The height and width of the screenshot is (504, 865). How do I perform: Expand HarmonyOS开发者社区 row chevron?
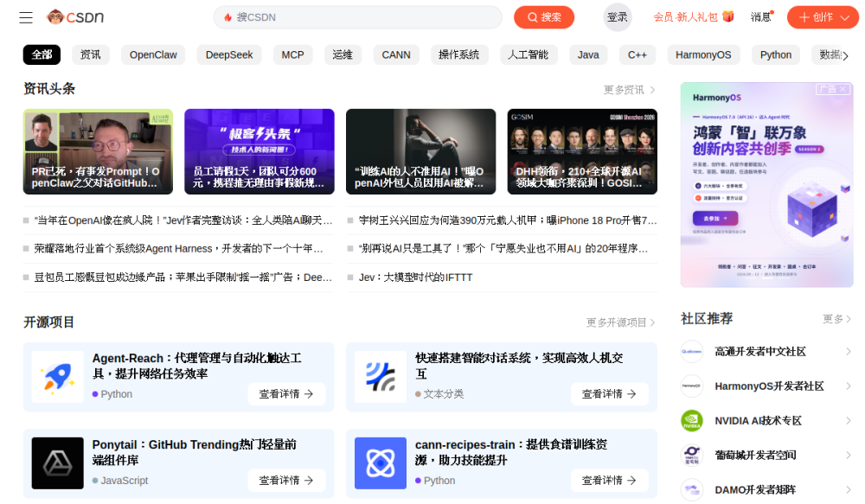click(x=849, y=386)
